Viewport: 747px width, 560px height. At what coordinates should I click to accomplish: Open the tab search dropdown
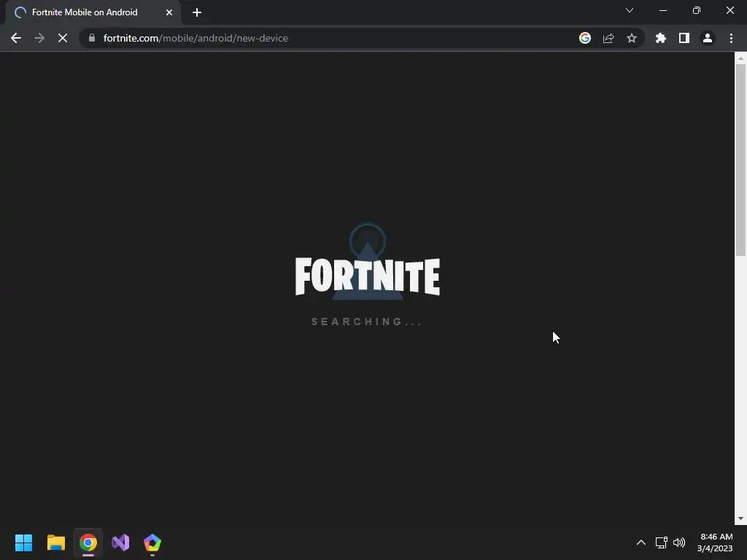coord(630,10)
